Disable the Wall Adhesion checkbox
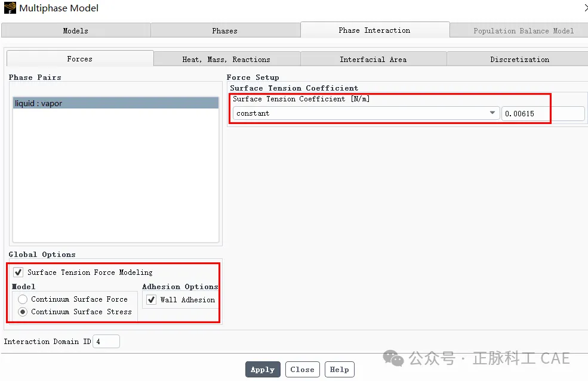The width and height of the screenshot is (588, 381). [151, 300]
